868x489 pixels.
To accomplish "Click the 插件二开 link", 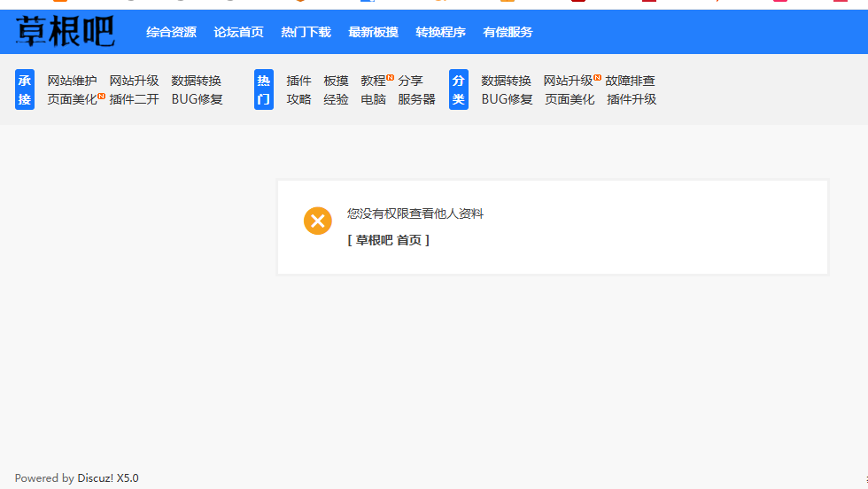I will click(x=134, y=99).
